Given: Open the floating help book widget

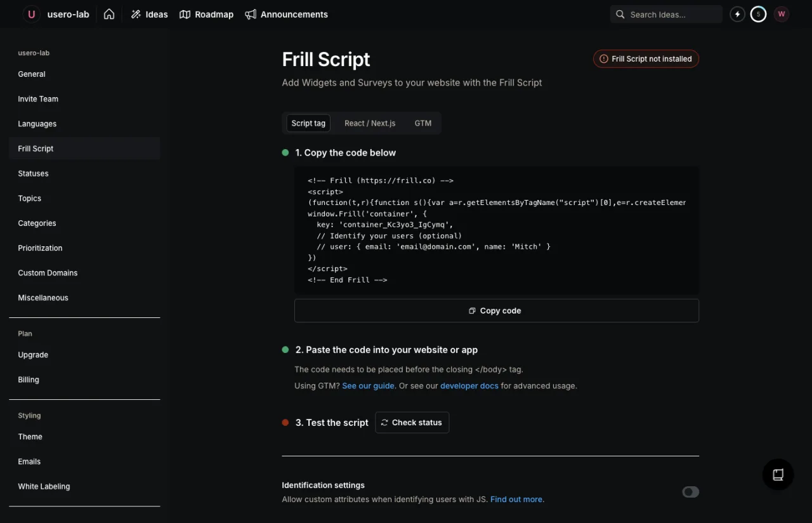Looking at the screenshot, I should click(778, 474).
